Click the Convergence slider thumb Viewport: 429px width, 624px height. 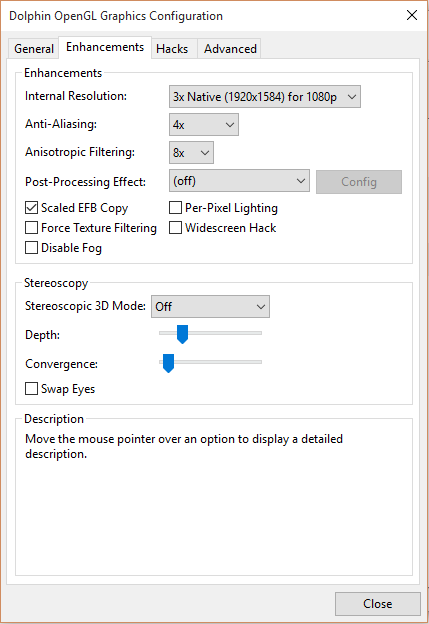pyautogui.click(x=169, y=363)
